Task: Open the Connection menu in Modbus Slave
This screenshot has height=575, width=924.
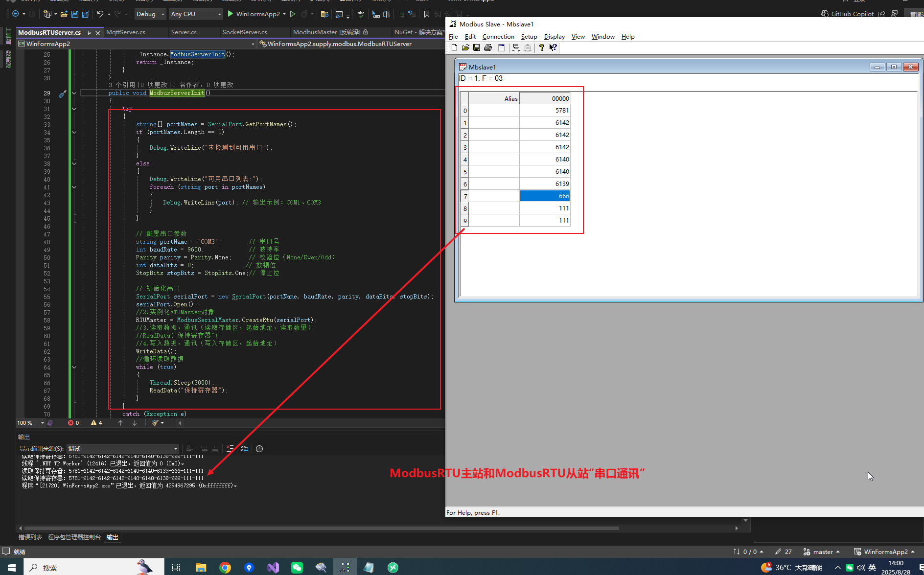Action: pos(498,37)
